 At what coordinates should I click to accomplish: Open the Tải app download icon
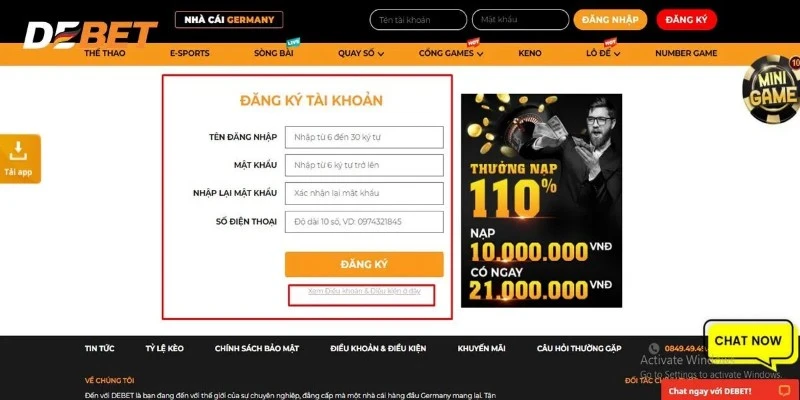point(19,159)
